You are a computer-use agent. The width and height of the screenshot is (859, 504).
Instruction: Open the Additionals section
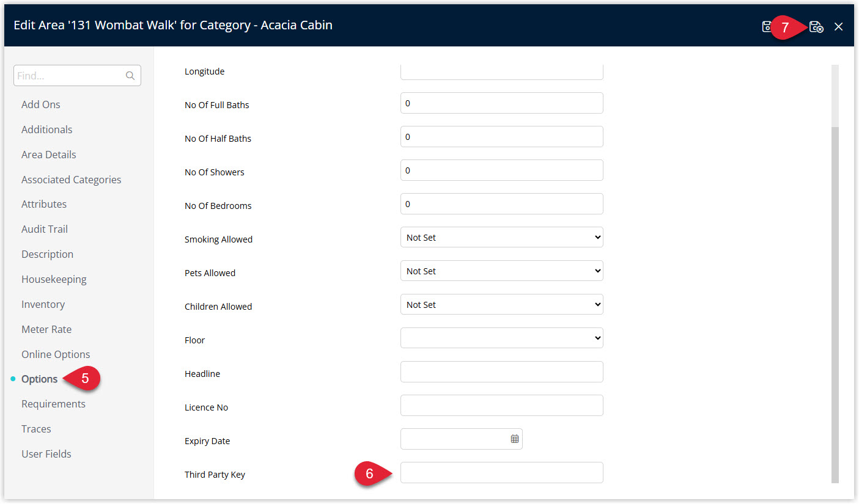[47, 130]
